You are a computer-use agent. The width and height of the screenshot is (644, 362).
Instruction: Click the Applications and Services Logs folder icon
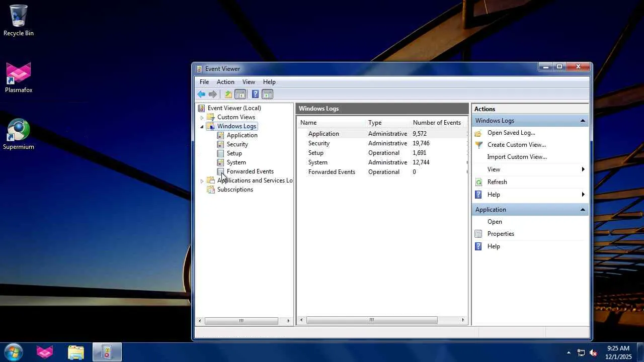(211, 180)
